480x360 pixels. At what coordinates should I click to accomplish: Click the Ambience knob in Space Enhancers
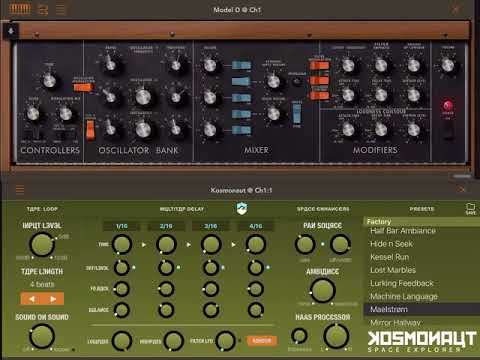(x=322, y=290)
